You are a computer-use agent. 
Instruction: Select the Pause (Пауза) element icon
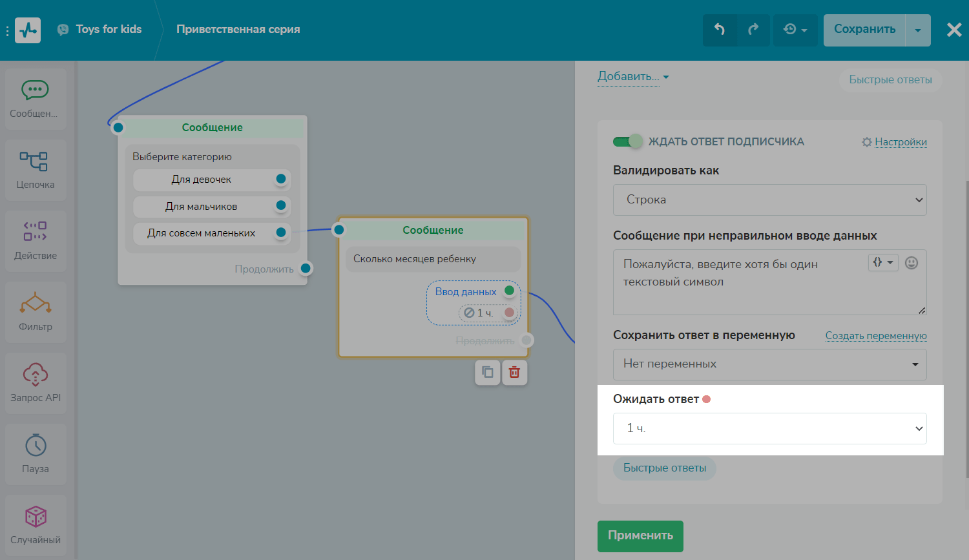[35, 446]
